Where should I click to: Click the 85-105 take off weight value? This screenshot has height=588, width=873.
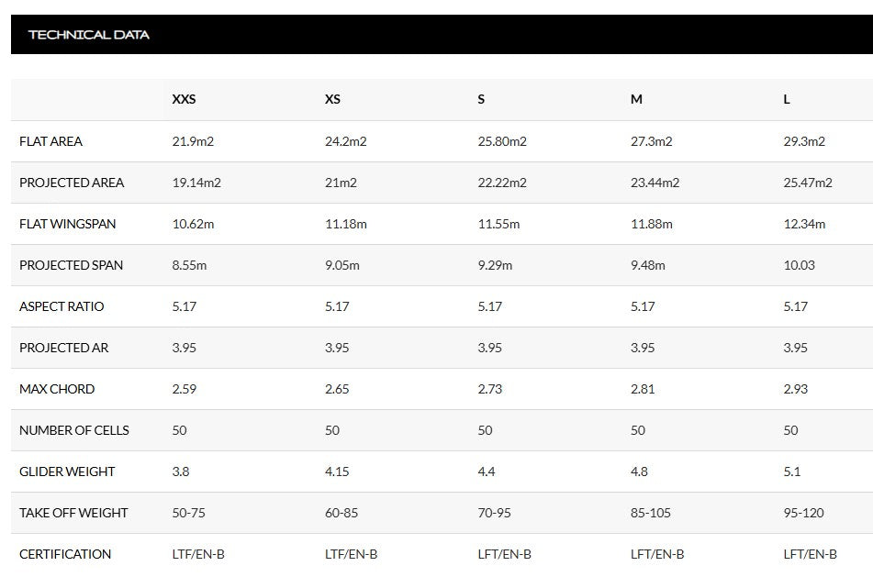(x=651, y=513)
